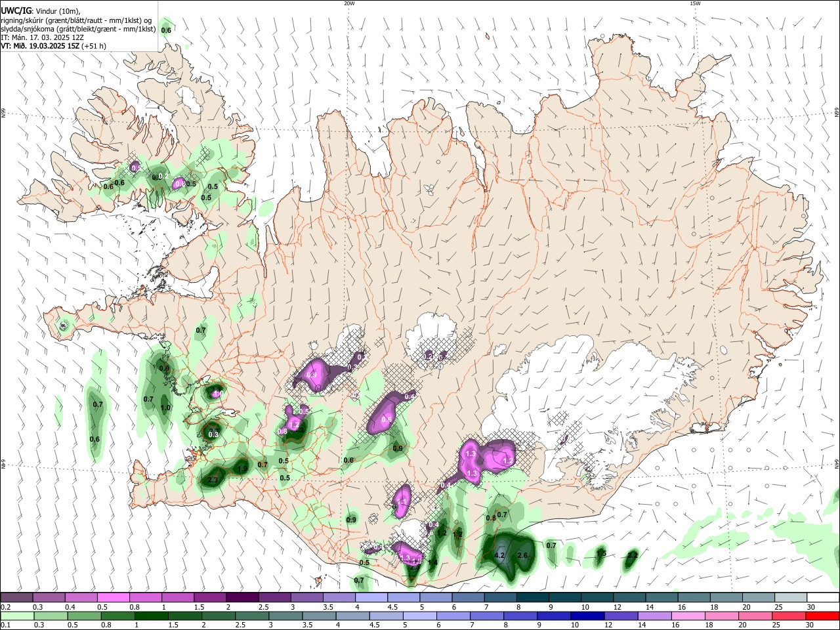Click the '2.2' offshore value in the southeast
The width and height of the screenshot is (840, 630).
(x=633, y=555)
